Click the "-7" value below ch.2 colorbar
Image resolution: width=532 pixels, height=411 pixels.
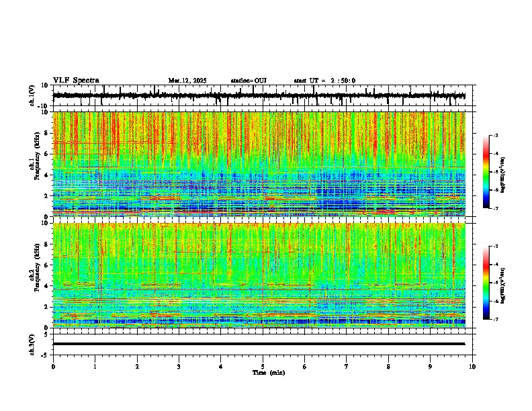pos(496,320)
